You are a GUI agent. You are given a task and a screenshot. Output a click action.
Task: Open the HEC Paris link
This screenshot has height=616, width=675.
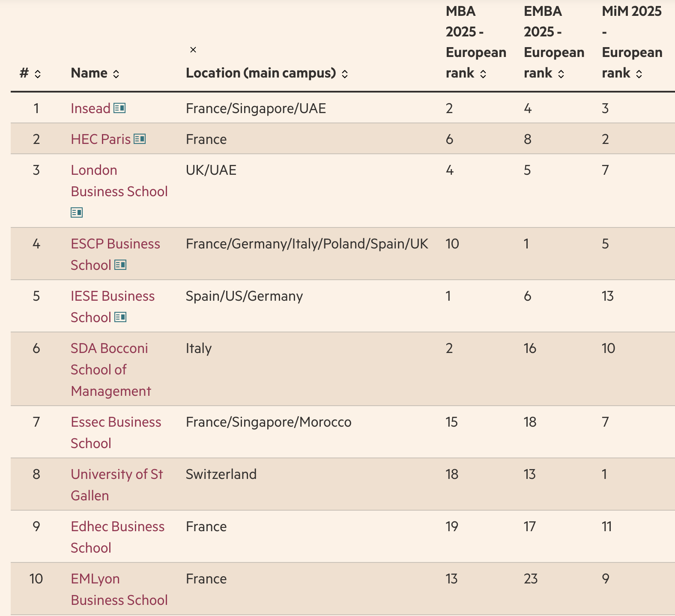101,139
